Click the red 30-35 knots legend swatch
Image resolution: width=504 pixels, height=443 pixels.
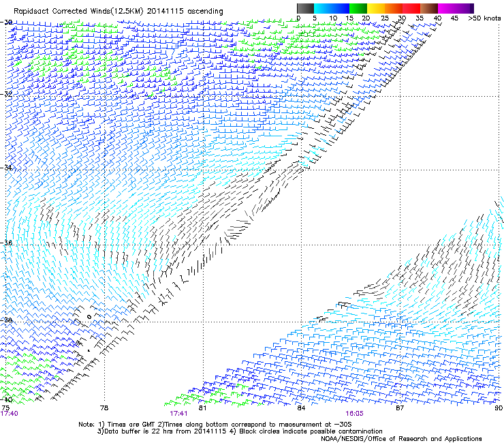tap(411, 8)
